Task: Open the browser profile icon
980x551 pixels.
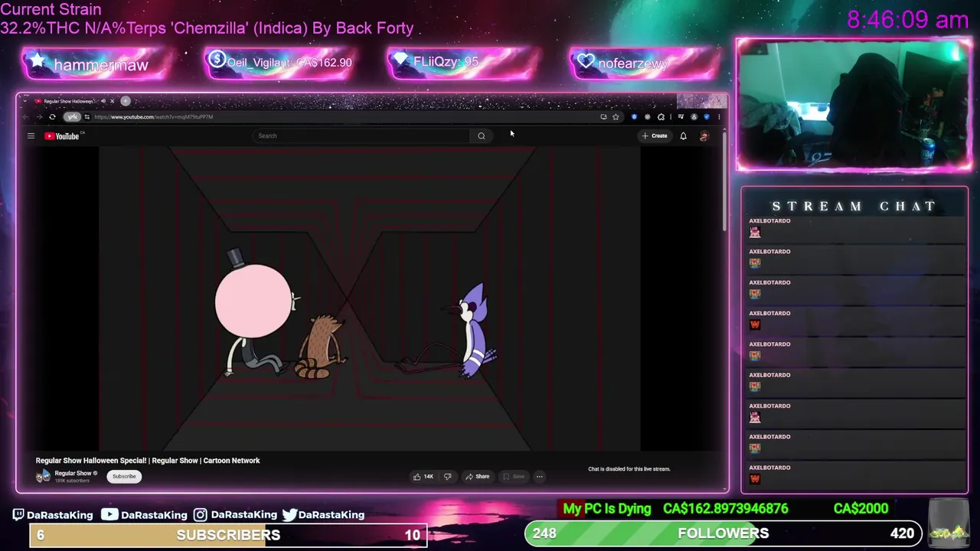Action: click(694, 117)
